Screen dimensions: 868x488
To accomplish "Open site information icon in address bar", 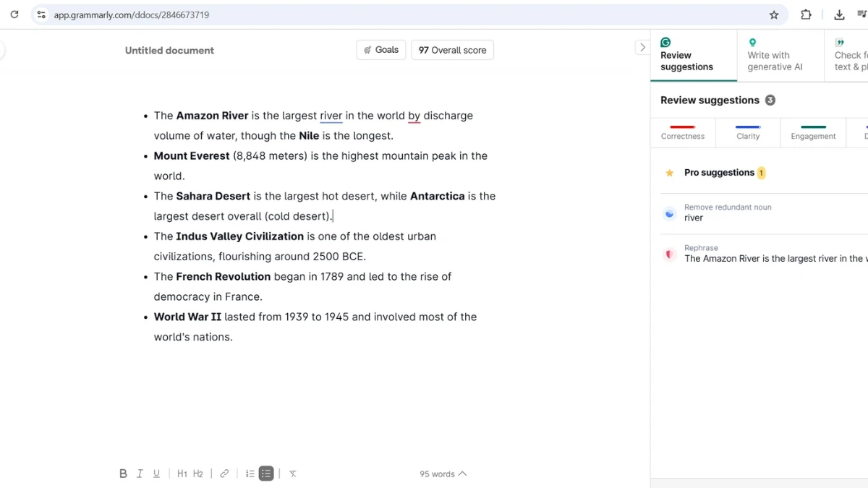I will click(x=41, y=14).
